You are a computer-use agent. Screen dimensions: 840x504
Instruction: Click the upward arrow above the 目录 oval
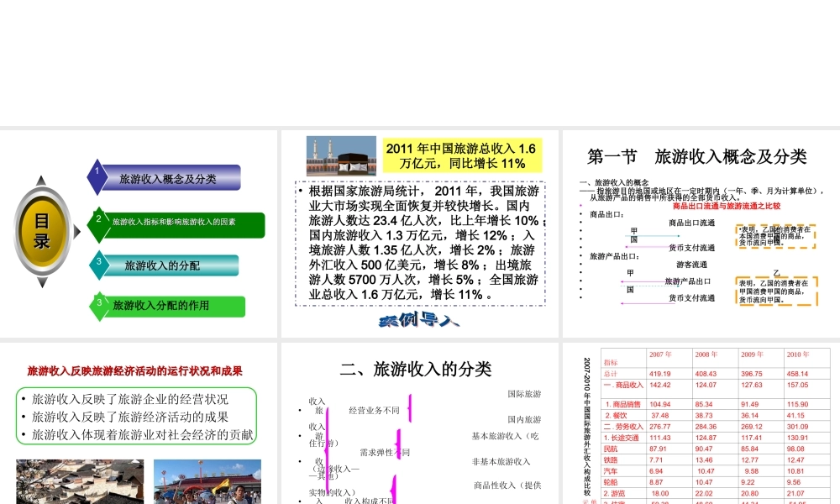40,180
